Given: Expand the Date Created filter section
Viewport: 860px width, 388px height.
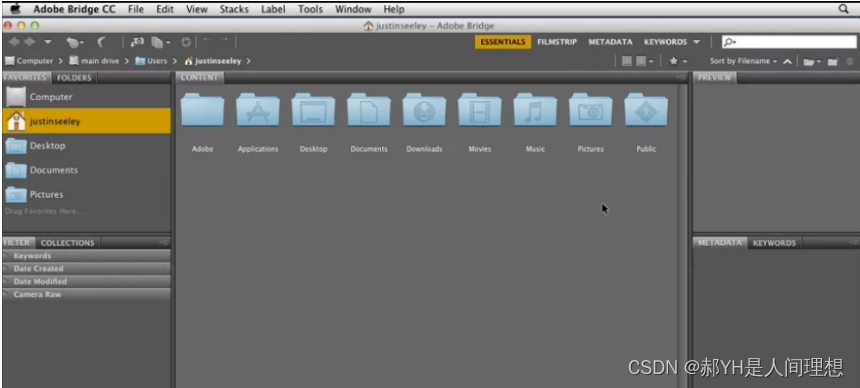Looking at the screenshot, I should tap(86, 268).
